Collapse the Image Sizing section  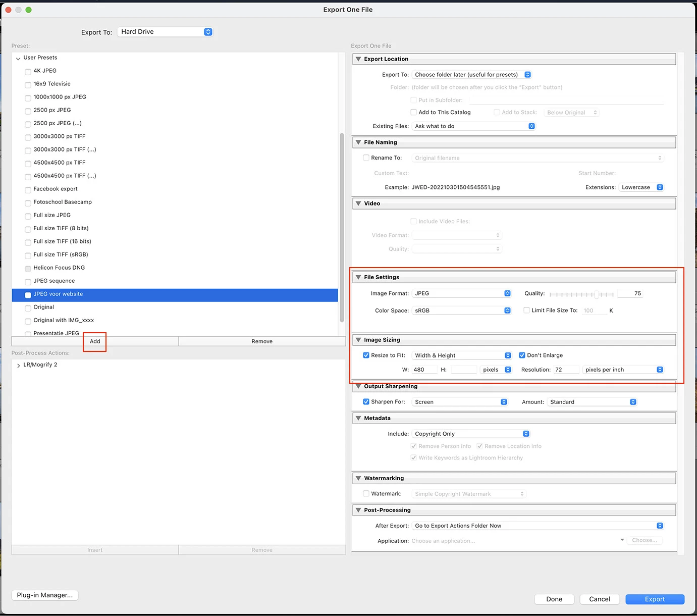click(358, 340)
